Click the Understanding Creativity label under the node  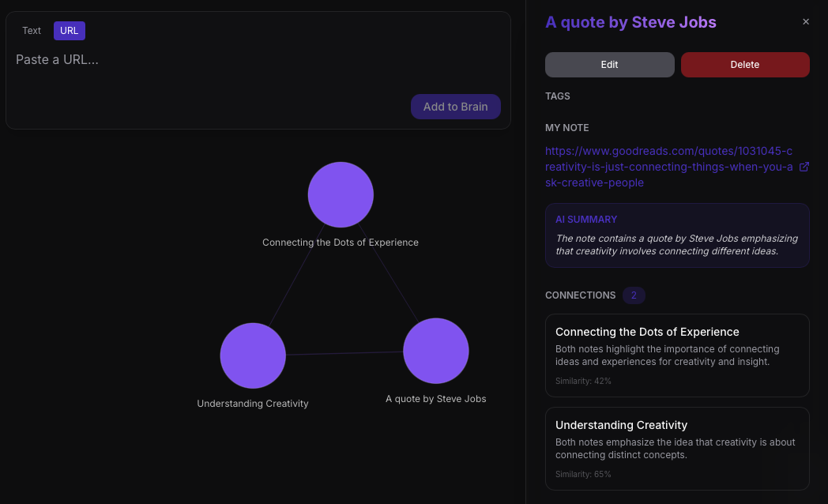click(253, 404)
